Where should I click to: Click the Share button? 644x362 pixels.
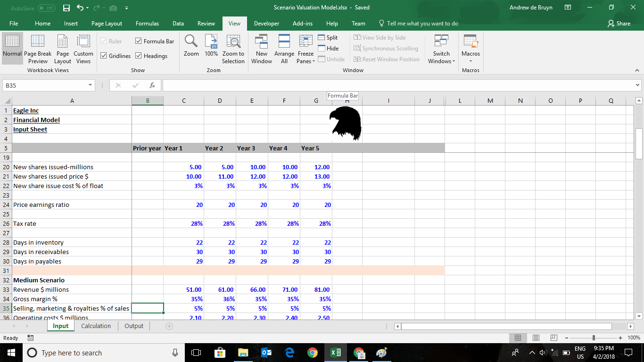(619, 24)
